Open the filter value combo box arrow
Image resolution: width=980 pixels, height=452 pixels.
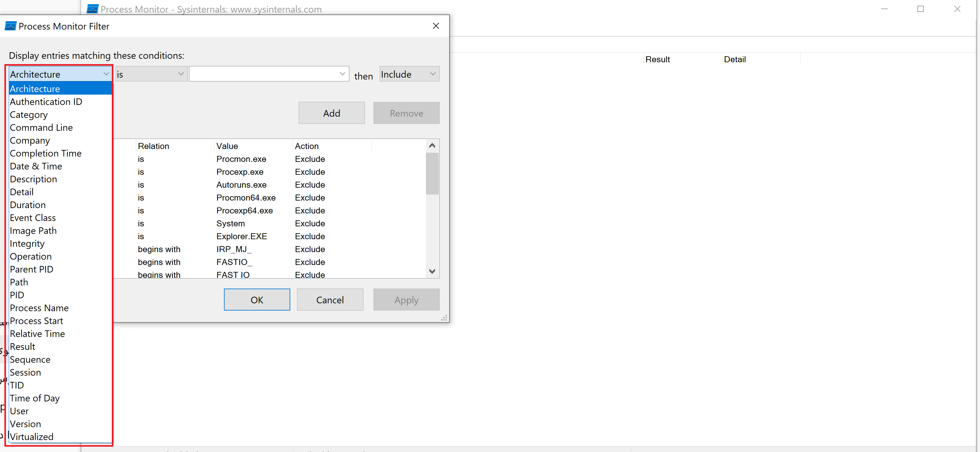[342, 74]
